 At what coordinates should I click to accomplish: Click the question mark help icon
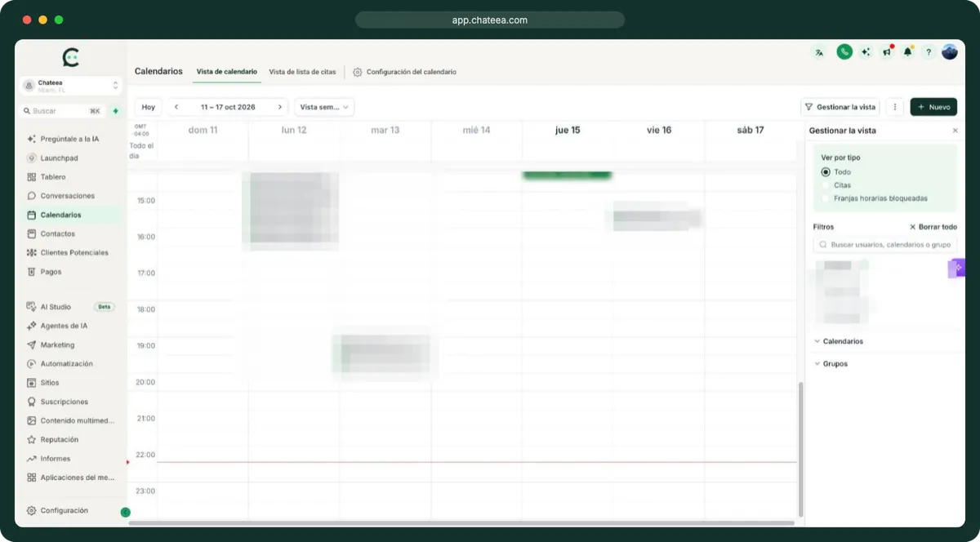(929, 52)
